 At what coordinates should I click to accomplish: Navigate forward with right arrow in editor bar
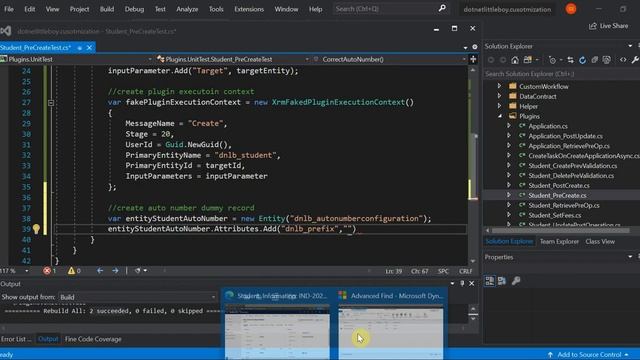click(116, 270)
